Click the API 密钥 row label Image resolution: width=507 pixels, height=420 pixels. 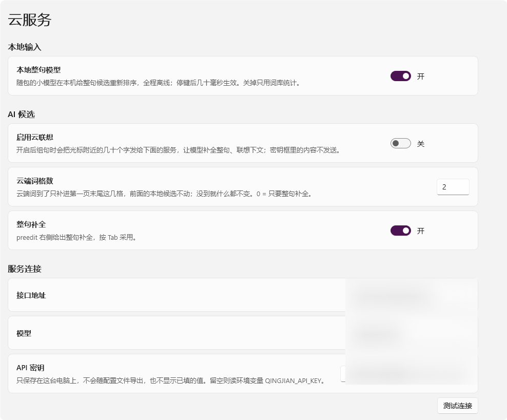pyautogui.click(x=30, y=368)
